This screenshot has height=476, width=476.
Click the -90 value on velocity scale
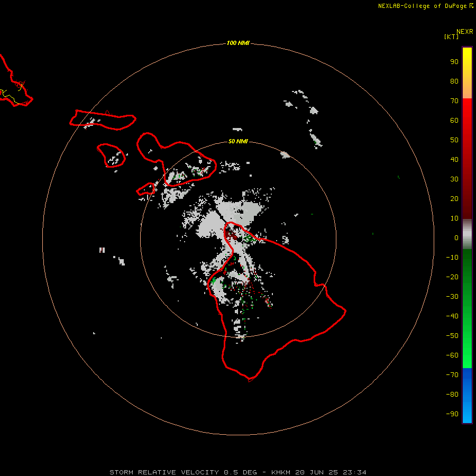(452, 414)
